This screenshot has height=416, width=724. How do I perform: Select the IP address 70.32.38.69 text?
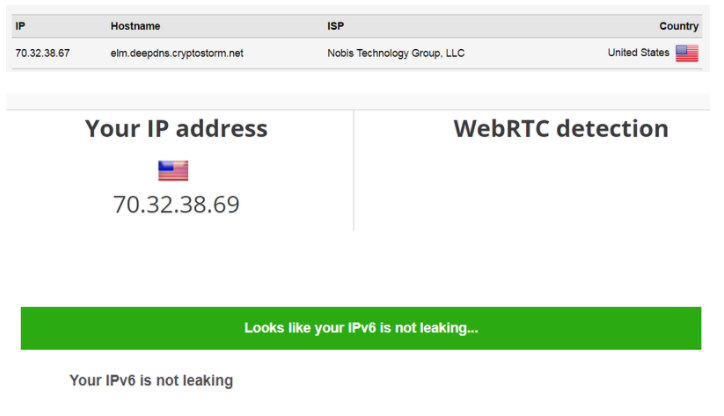click(x=176, y=205)
